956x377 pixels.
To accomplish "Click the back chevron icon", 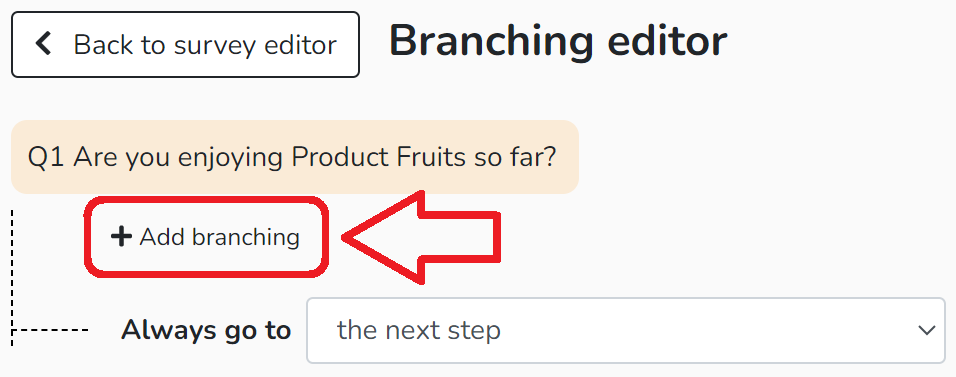I will (43, 45).
